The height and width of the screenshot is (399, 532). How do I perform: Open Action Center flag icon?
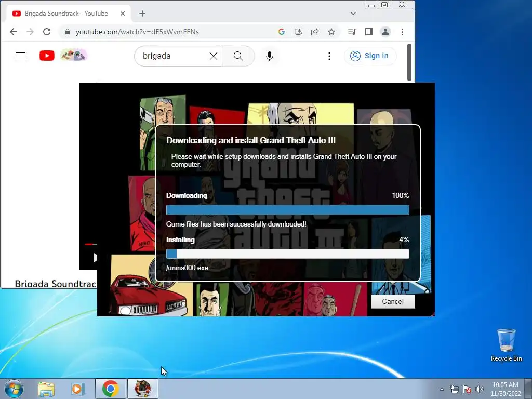[x=467, y=389]
